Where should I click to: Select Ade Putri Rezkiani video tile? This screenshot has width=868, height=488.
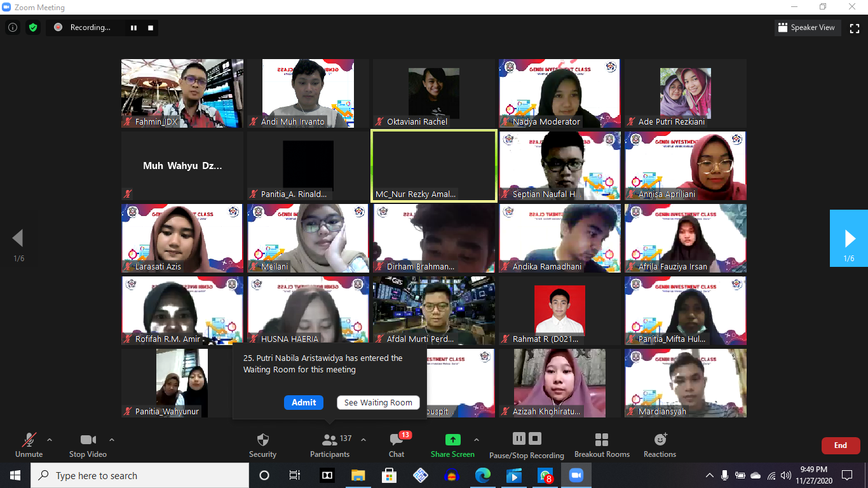pyautogui.click(x=686, y=93)
